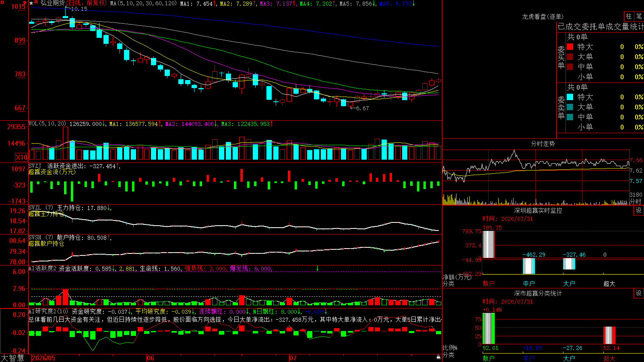Click the 委买单 section label
644x362 pixels.
click(x=561, y=57)
